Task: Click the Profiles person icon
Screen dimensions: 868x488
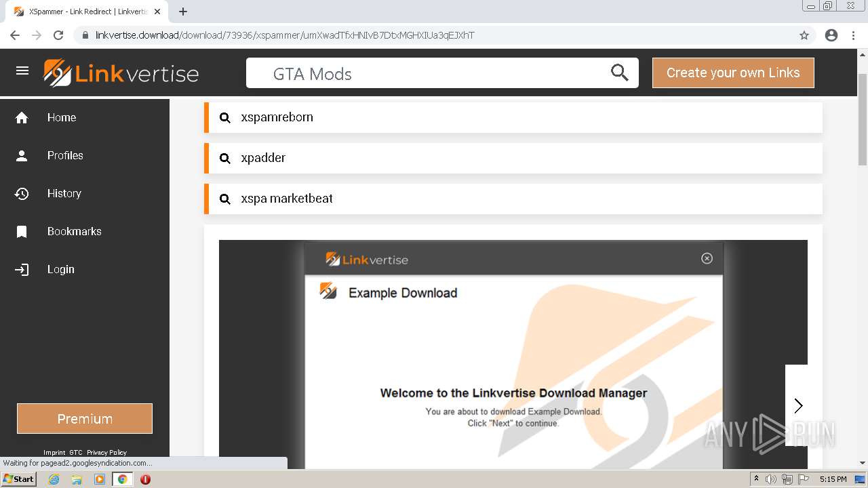Action: click(22, 156)
